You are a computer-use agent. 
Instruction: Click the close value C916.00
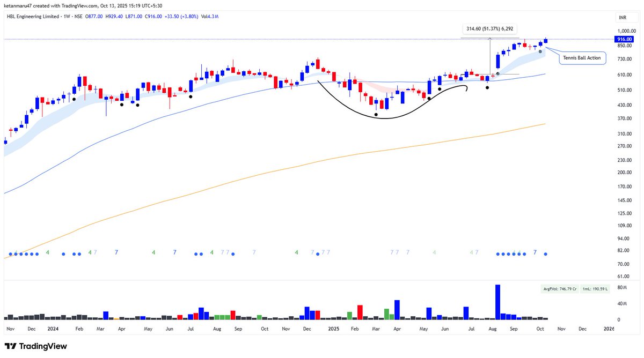153,17
